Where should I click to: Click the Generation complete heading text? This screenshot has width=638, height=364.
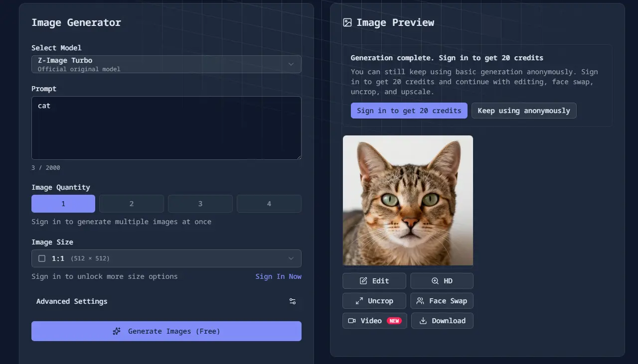coord(447,58)
